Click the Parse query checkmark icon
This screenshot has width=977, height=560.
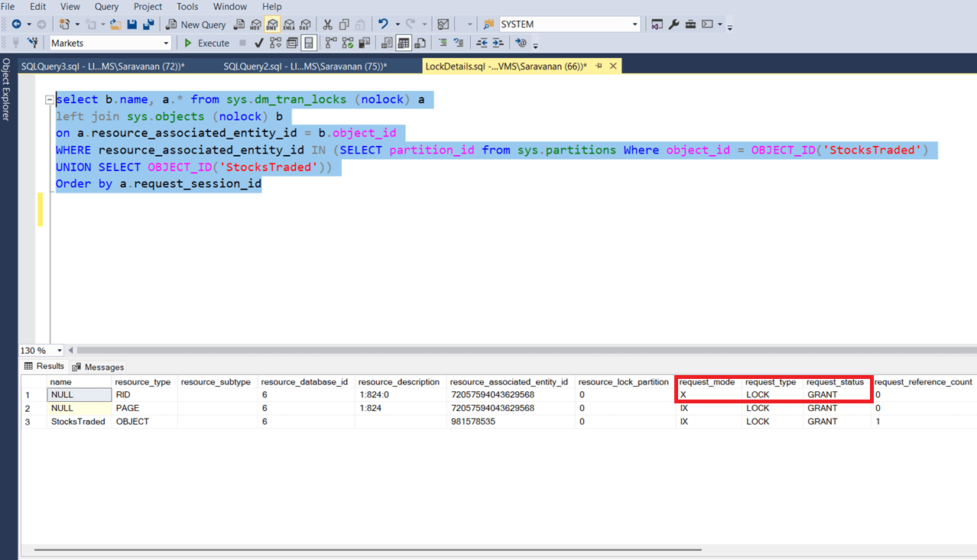(x=259, y=43)
